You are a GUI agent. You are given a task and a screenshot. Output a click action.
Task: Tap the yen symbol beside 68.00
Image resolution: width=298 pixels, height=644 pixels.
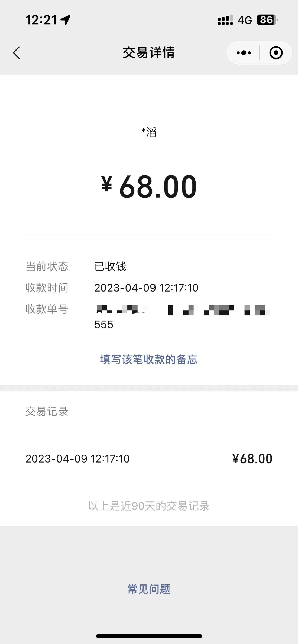tap(107, 184)
